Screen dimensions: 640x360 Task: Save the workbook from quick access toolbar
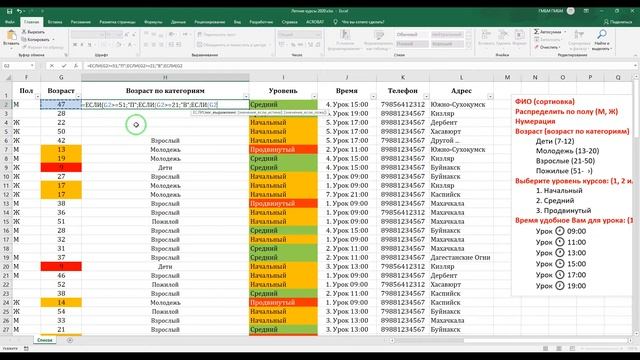click(9, 11)
